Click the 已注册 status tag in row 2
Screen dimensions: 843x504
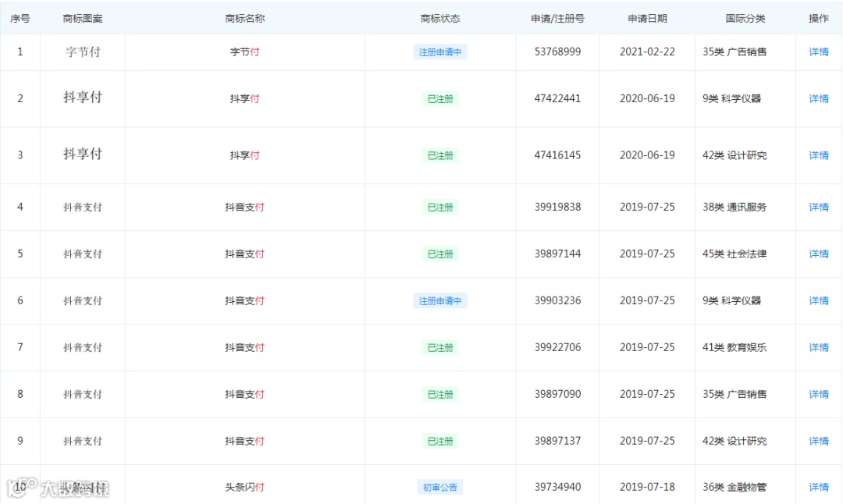coord(439,99)
